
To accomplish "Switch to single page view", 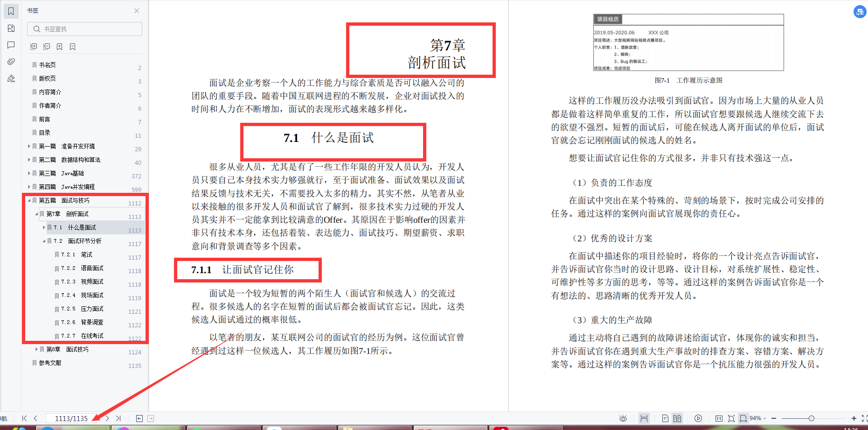I will 665,418.
